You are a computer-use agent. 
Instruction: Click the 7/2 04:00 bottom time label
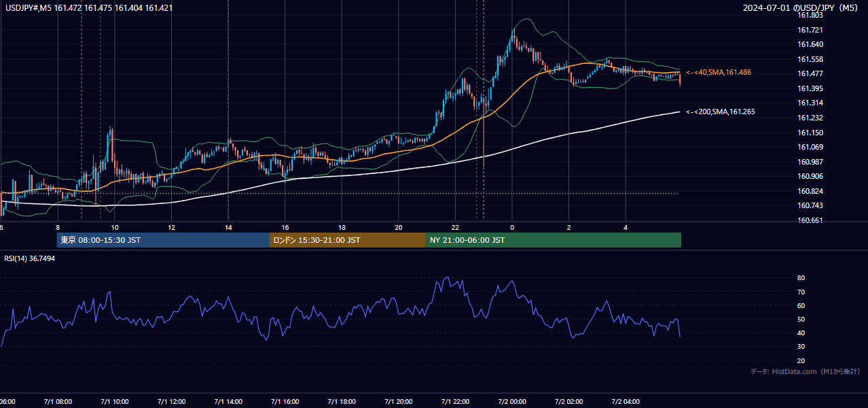(x=626, y=402)
